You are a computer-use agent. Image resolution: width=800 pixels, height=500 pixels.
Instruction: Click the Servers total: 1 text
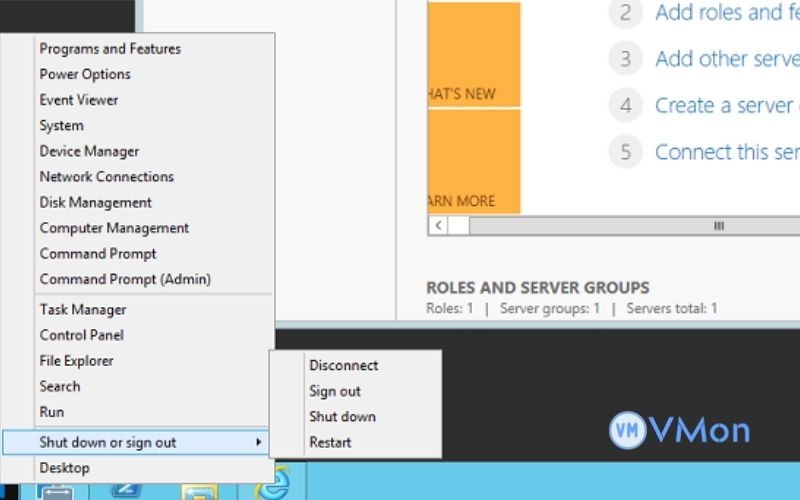(x=671, y=309)
